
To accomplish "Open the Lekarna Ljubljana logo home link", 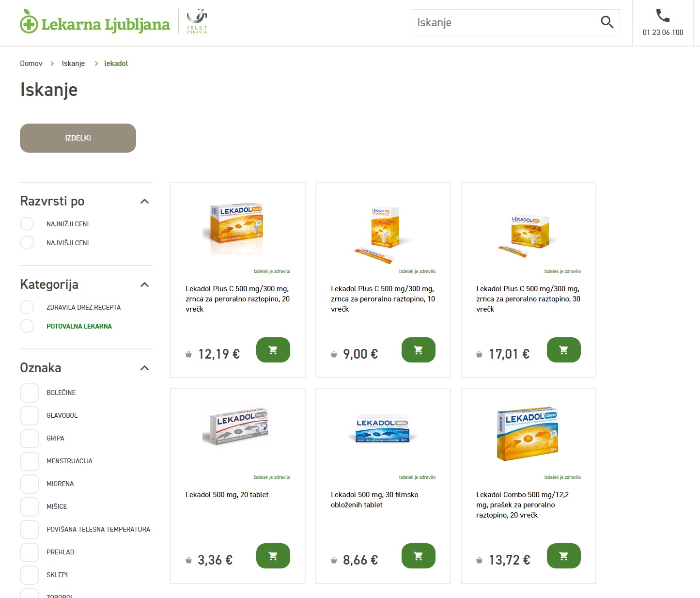I will [95, 23].
